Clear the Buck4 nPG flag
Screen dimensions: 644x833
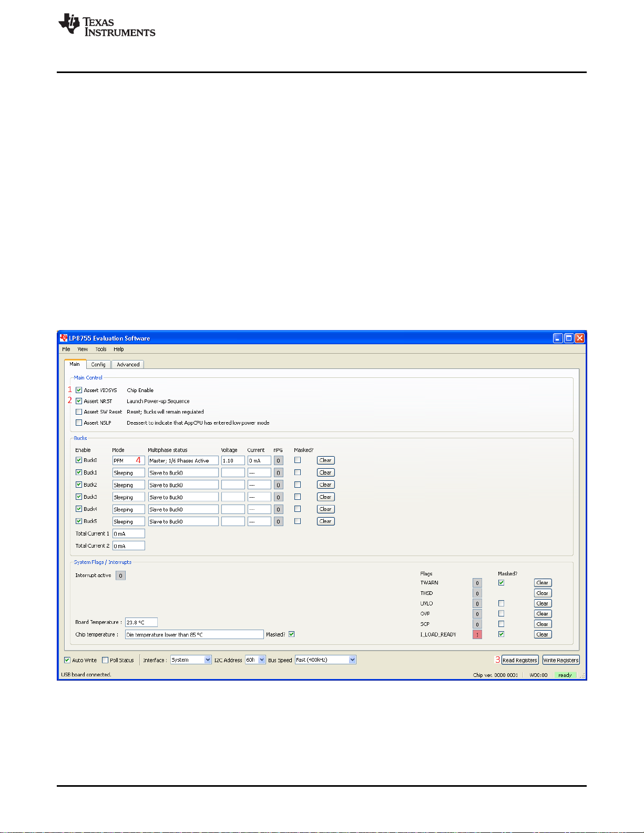[x=326, y=509]
